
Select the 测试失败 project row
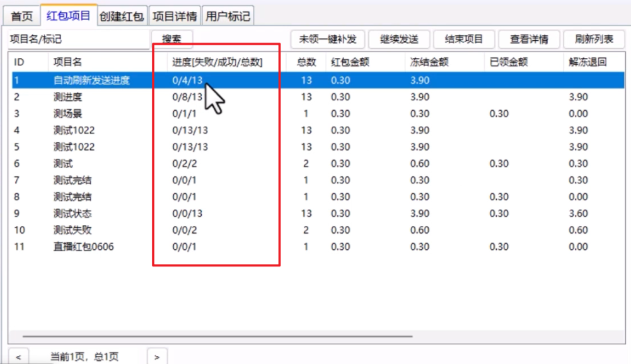tap(318, 230)
